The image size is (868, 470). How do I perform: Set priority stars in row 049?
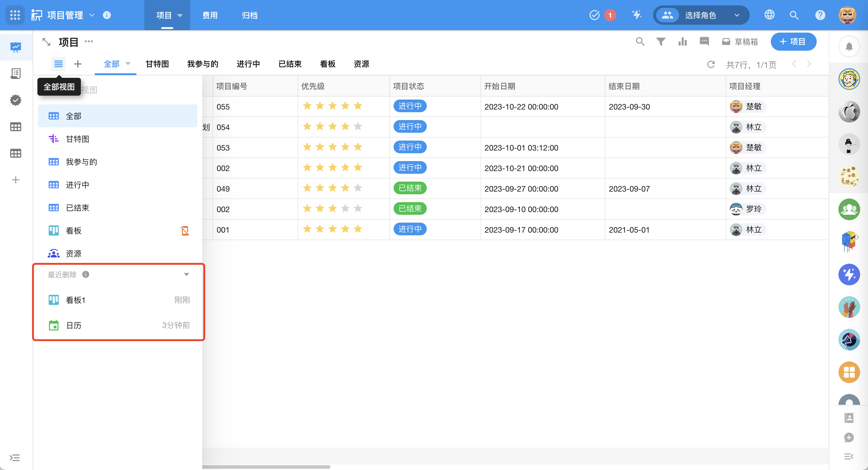(x=332, y=188)
